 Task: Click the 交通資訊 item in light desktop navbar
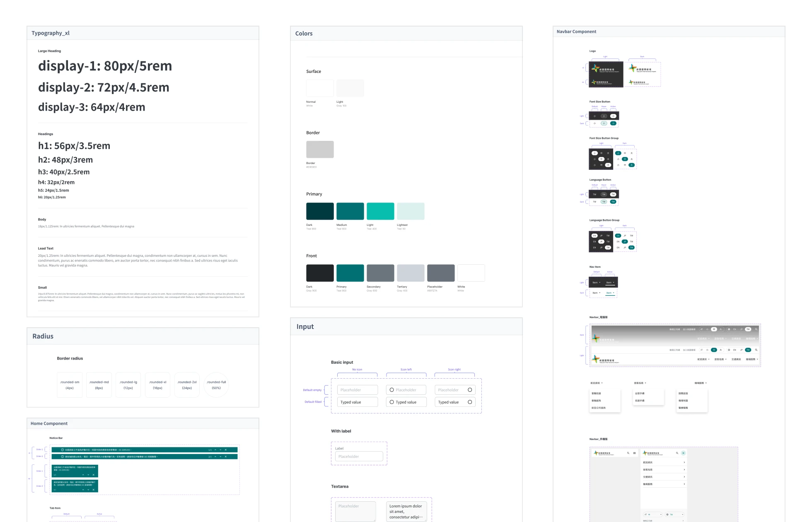737,359
